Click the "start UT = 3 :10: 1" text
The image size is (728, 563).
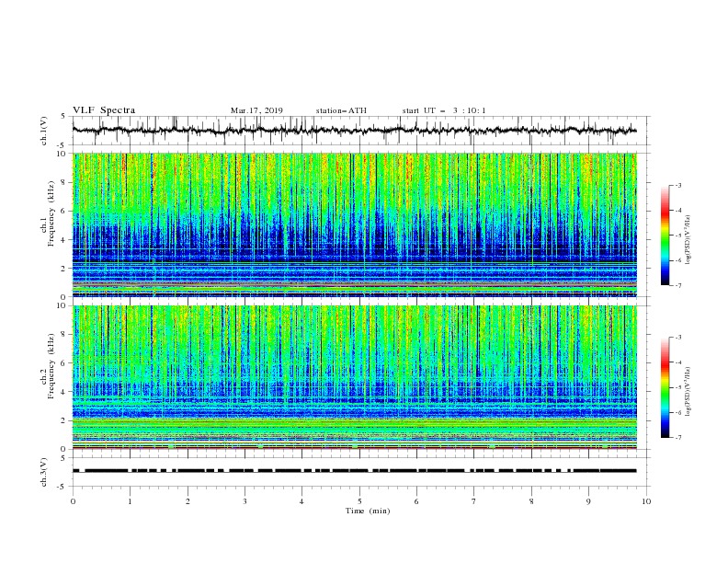tap(444, 110)
